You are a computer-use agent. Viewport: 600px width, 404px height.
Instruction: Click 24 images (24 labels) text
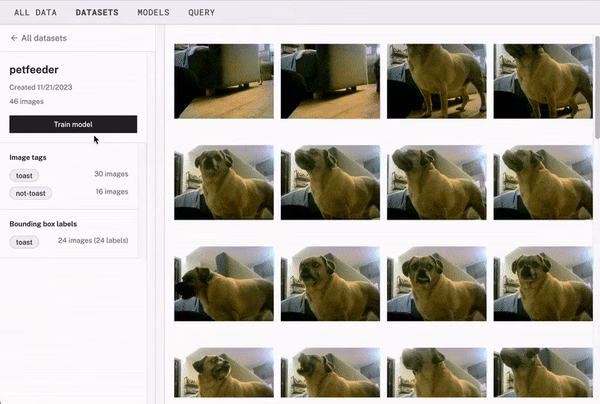click(x=93, y=240)
